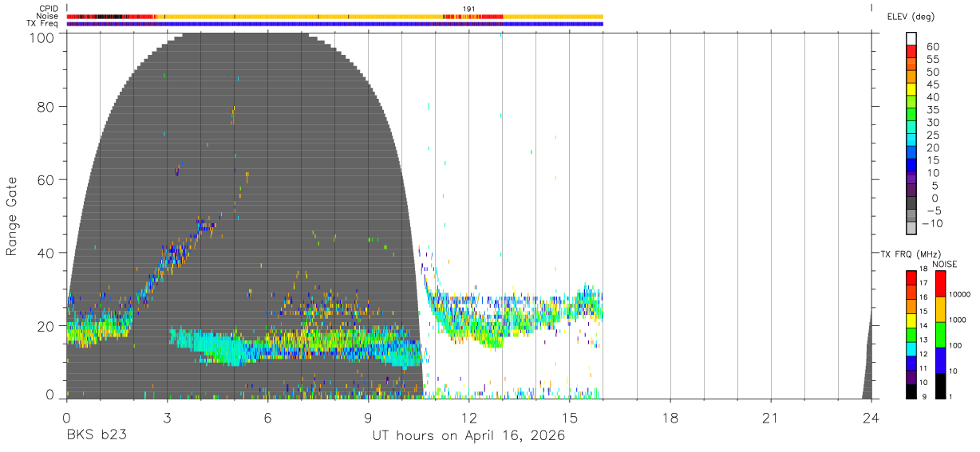Click the x-axis hour label '3'
Screen dimensions: 980x452
(167, 418)
